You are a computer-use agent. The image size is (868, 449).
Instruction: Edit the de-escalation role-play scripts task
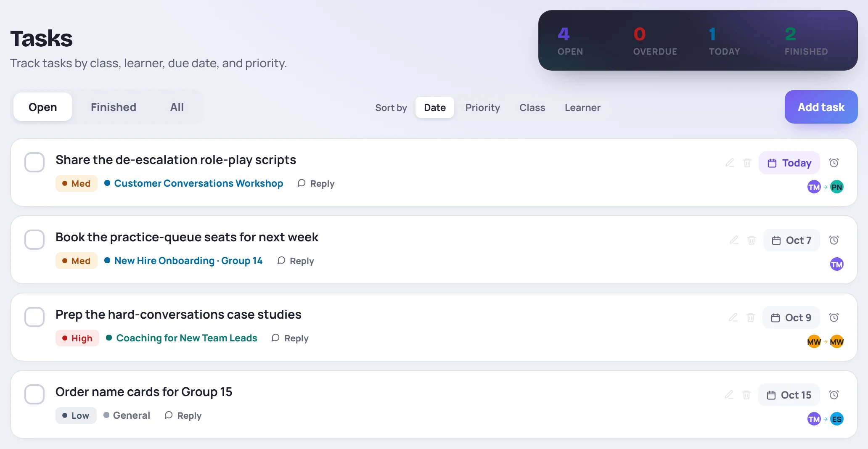[730, 163]
